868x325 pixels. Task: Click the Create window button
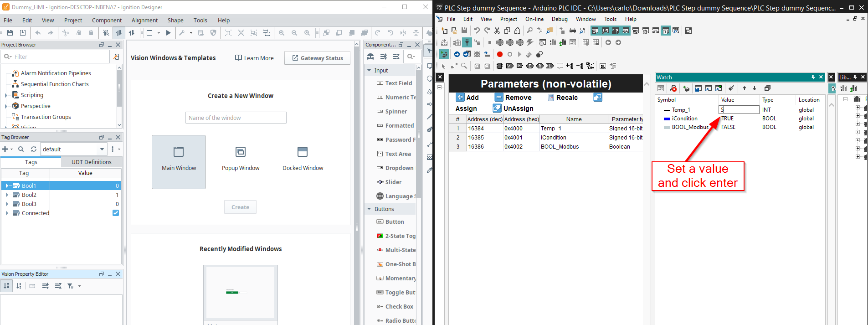240,207
